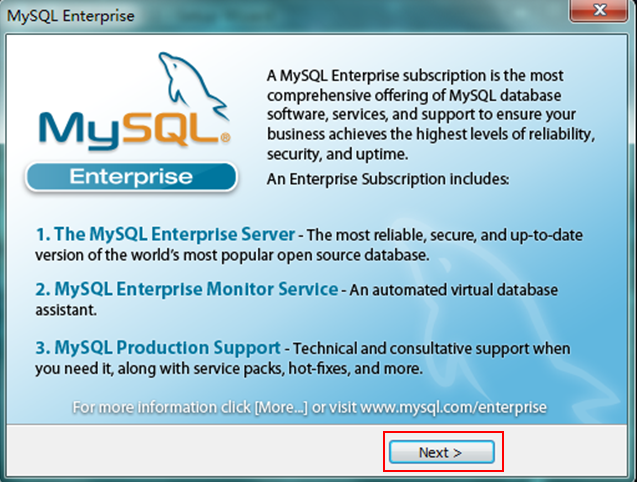Close the MySQL Enterprise dialog
637x482 pixels.
[598, 10]
